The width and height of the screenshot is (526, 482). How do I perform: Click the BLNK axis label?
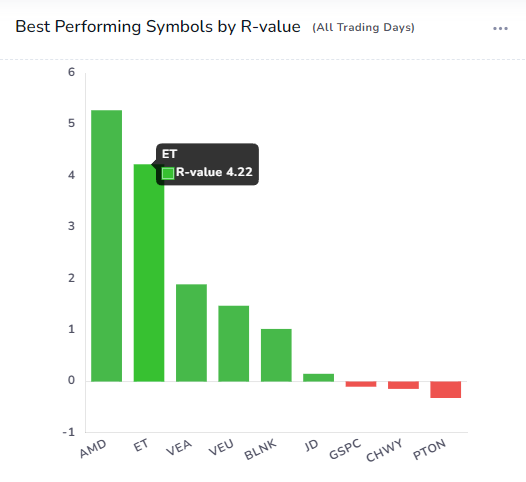[x=260, y=449]
